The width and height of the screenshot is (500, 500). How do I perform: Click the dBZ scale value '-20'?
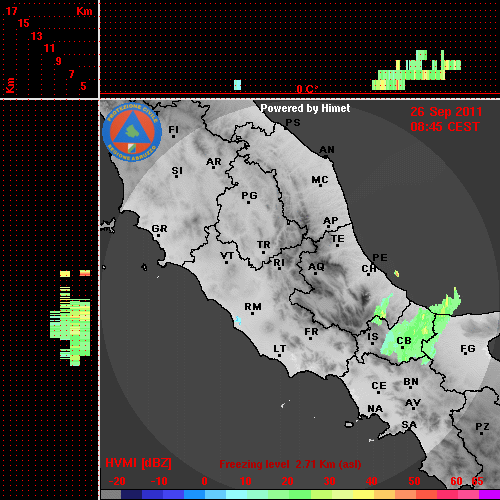117,481
